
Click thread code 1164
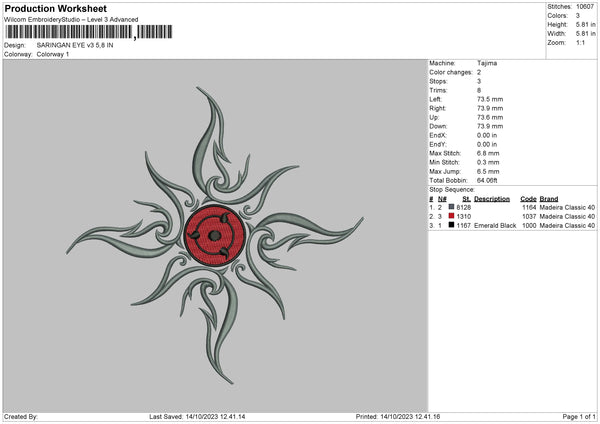click(x=529, y=207)
